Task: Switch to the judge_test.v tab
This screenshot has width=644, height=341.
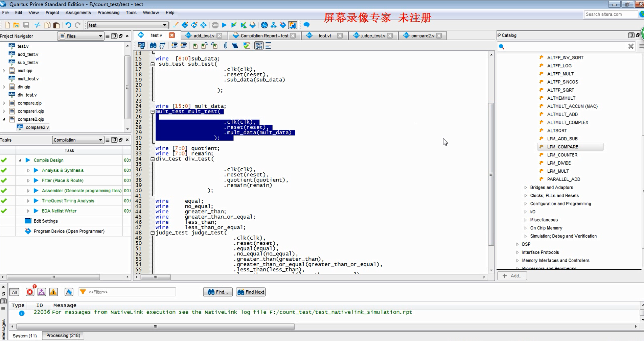Action: point(373,35)
